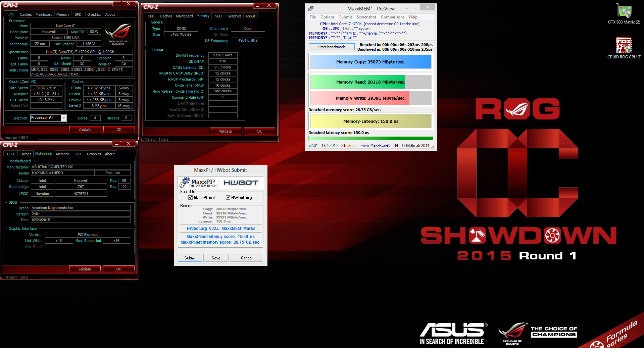Image resolution: width=644 pixels, height=348 pixels.
Task: Switch to Caches tab in CPU-Z CPU window
Action: pyautogui.click(x=26, y=14)
